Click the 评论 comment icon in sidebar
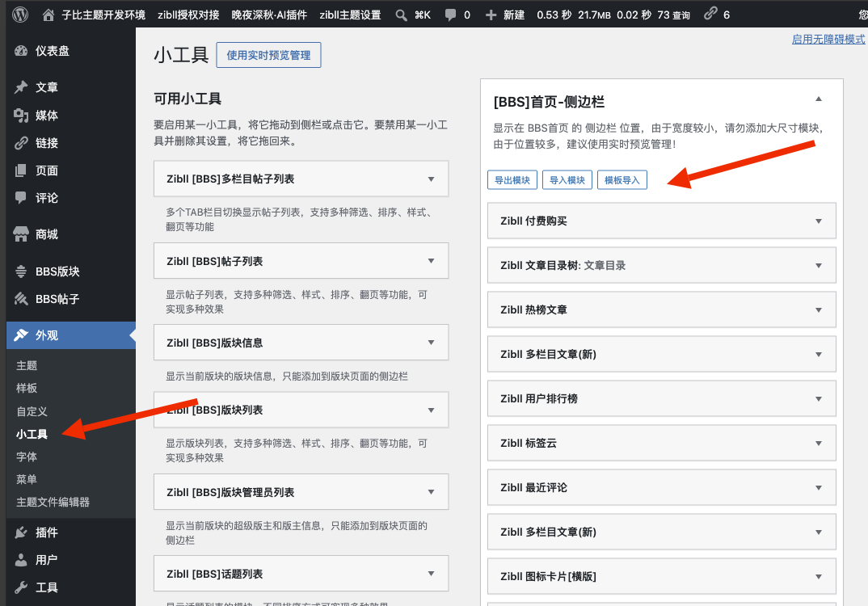The width and height of the screenshot is (868, 606). click(21, 198)
